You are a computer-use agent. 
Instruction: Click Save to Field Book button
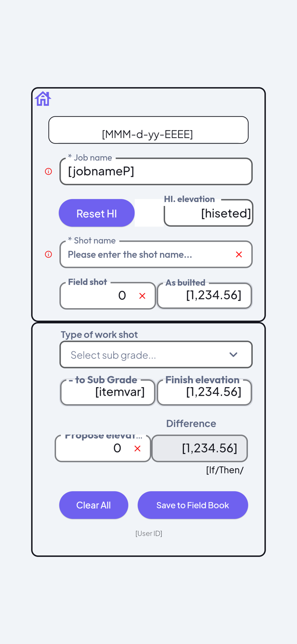coord(193,505)
